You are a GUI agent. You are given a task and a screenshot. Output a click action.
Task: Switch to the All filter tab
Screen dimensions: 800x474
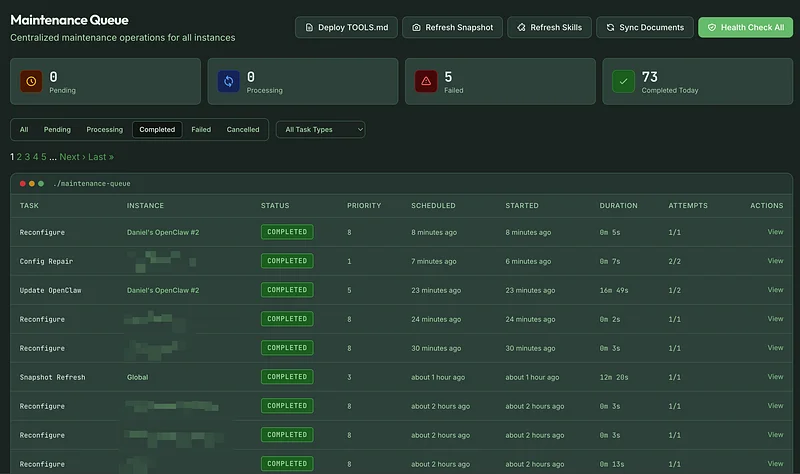24,130
